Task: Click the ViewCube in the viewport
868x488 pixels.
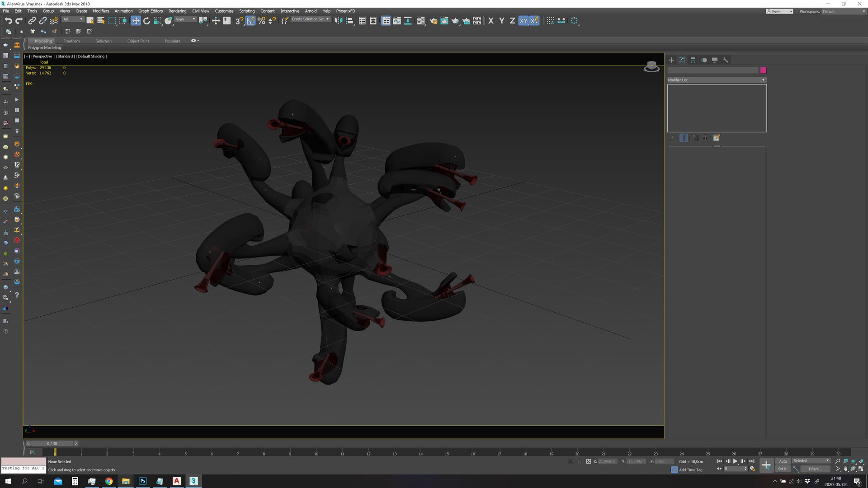Action: [651, 67]
